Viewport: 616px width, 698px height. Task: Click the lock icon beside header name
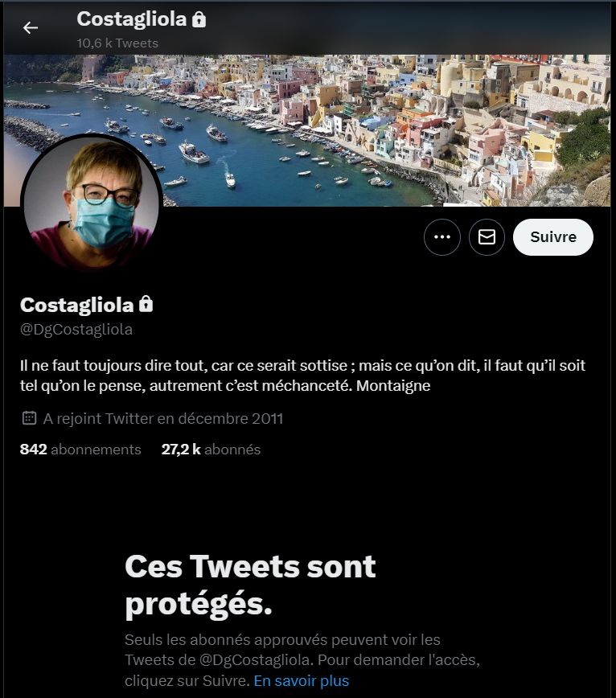click(x=199, y=19)
